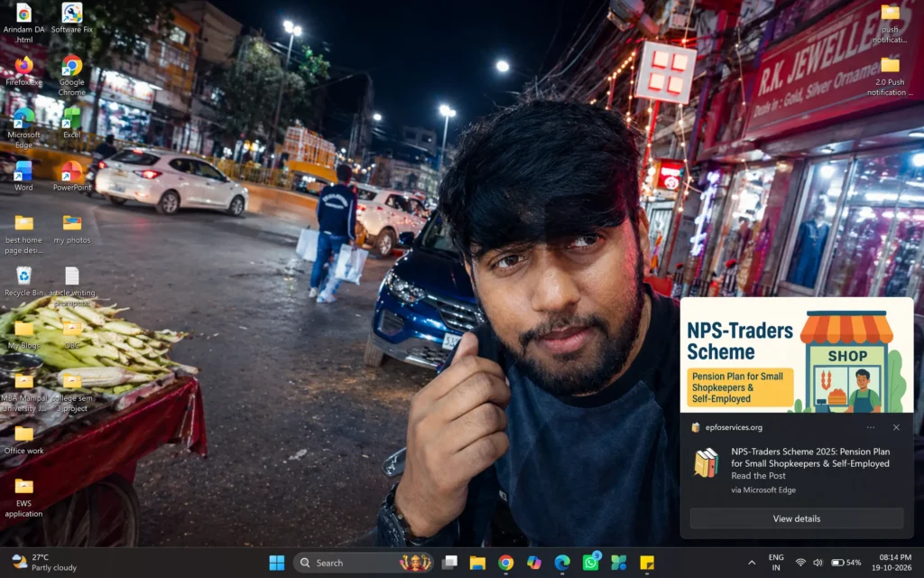Screen dimensions: 924x578
Task: Click the taskbar Search box
Action: coord(363,563)
